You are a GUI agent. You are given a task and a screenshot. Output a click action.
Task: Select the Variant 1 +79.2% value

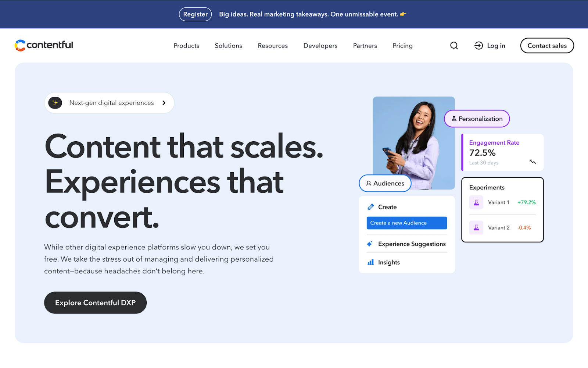point(527,202)
